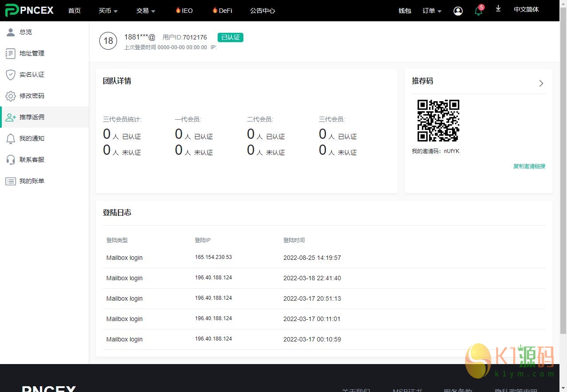This screenshot has height=392, width=567.
Task: Select 联系客服 customer support in sidebar
Action: [31, 160]
